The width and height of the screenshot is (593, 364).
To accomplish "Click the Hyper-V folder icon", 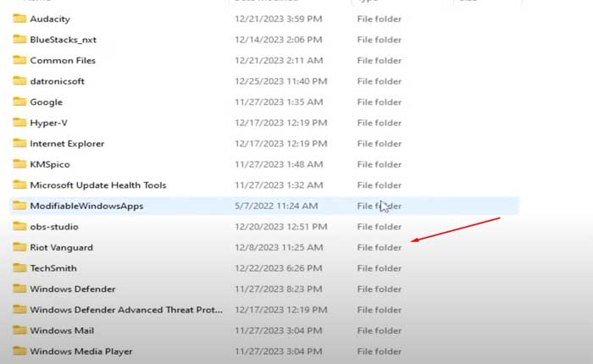I will 19,123.
